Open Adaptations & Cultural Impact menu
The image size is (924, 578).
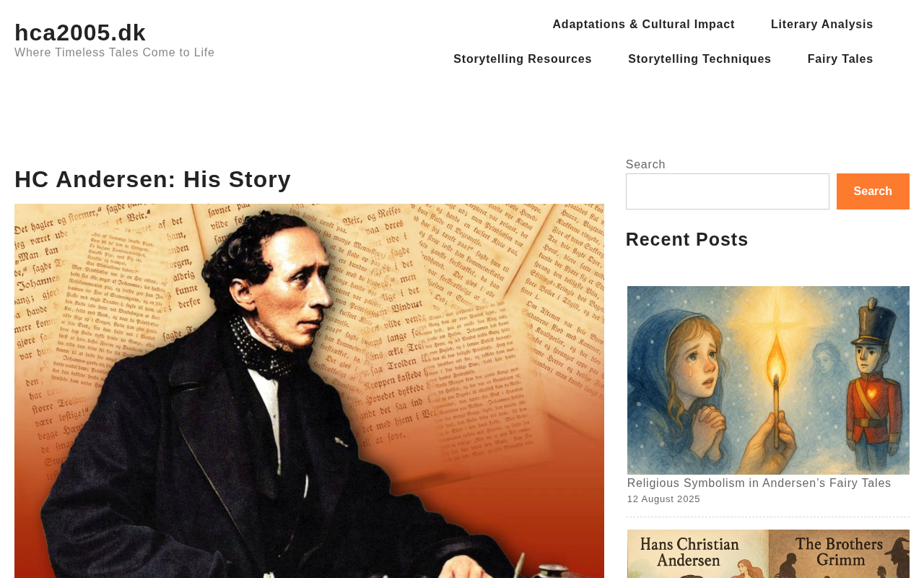coord(644,25)
